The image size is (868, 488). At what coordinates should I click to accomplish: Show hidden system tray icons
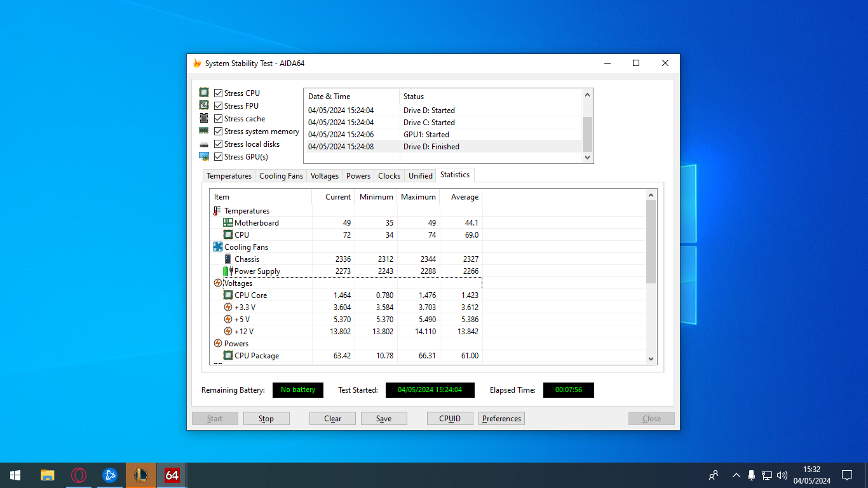736,475
